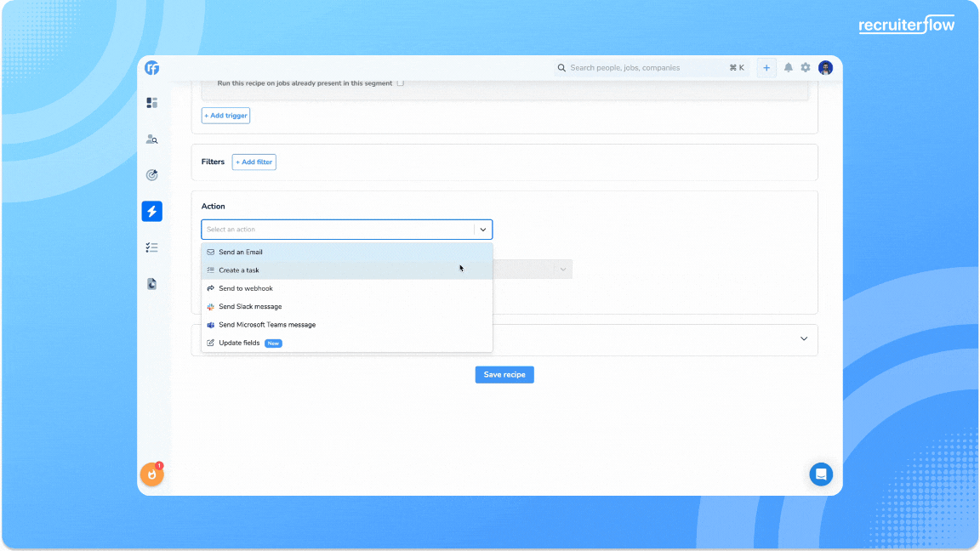The height and width of the screenshot is (551, 980).
Task: Select the lightning bolt automation icon
Action: click(x=152, y=212)
